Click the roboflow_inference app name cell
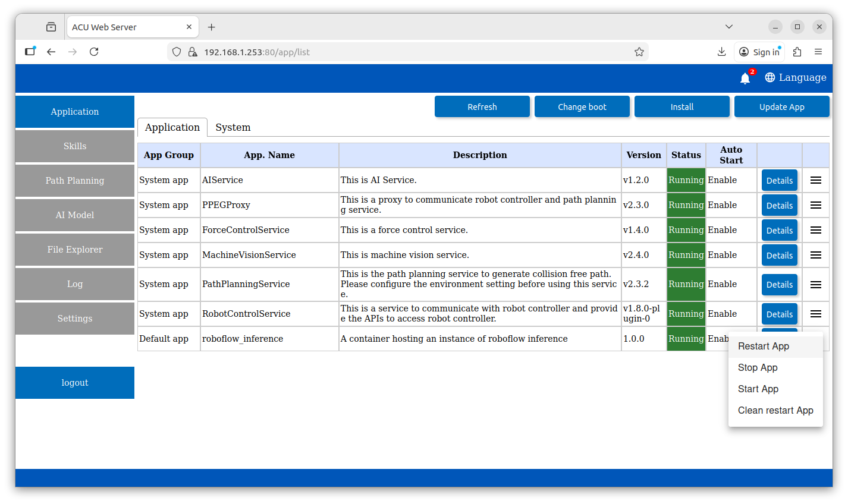 point(269,339)
